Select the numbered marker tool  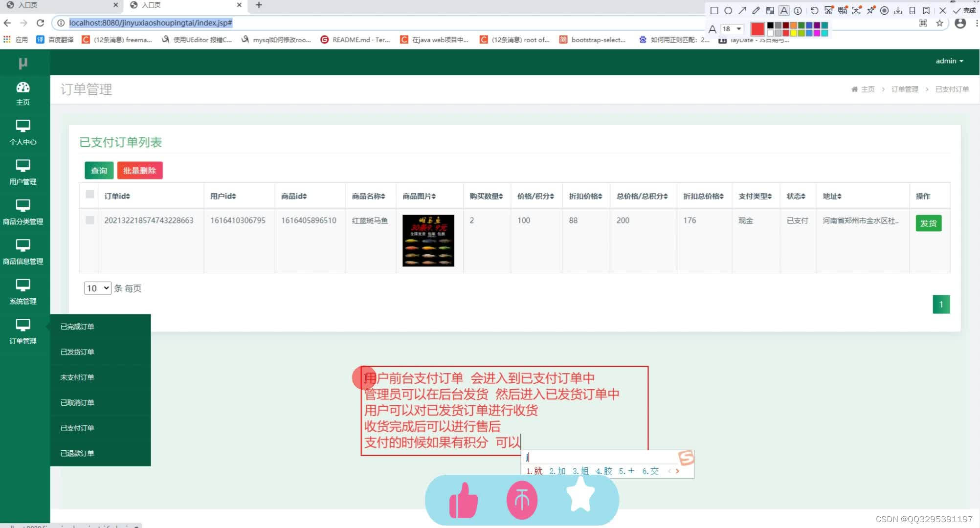click(798, 10)
